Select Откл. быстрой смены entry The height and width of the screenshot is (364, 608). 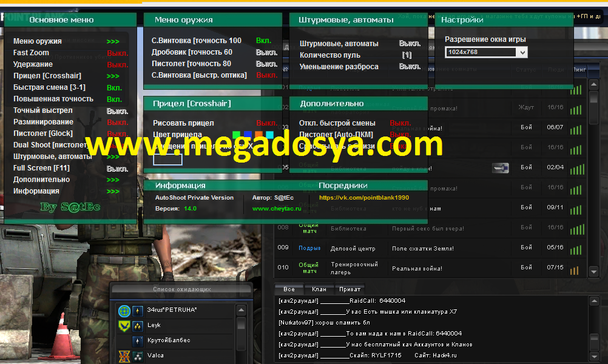[x=337, y=123]
